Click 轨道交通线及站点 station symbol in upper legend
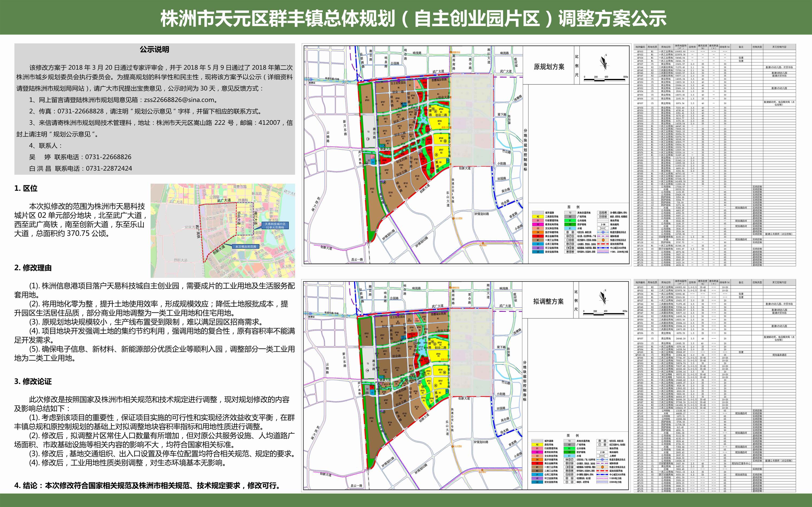812x507 pixels. [603, 232]
